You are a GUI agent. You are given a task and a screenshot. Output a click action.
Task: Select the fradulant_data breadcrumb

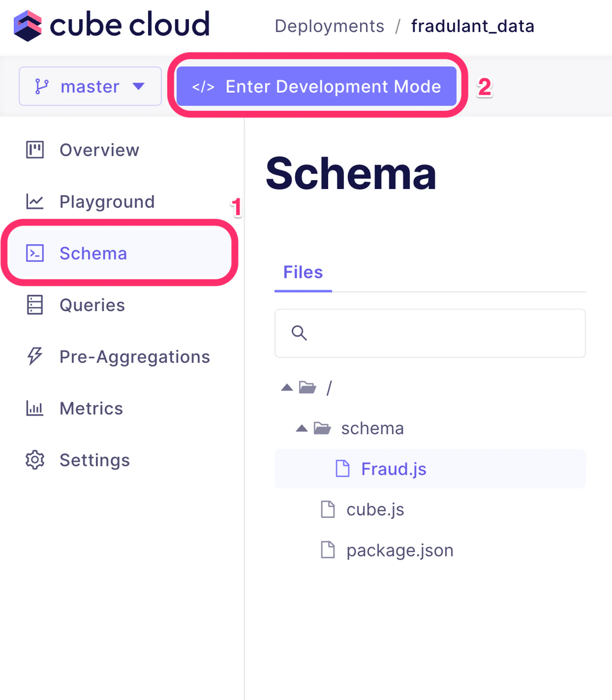pos(472,26)
